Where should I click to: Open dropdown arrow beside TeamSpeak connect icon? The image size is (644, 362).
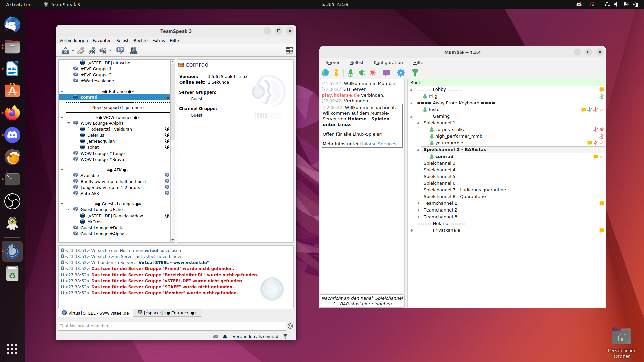(73, 51)
